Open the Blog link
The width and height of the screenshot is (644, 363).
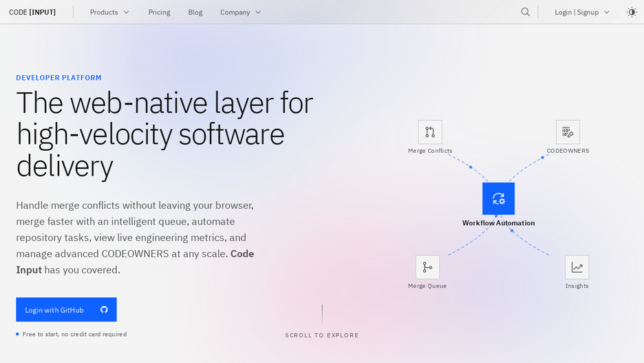tap(195, 12)
